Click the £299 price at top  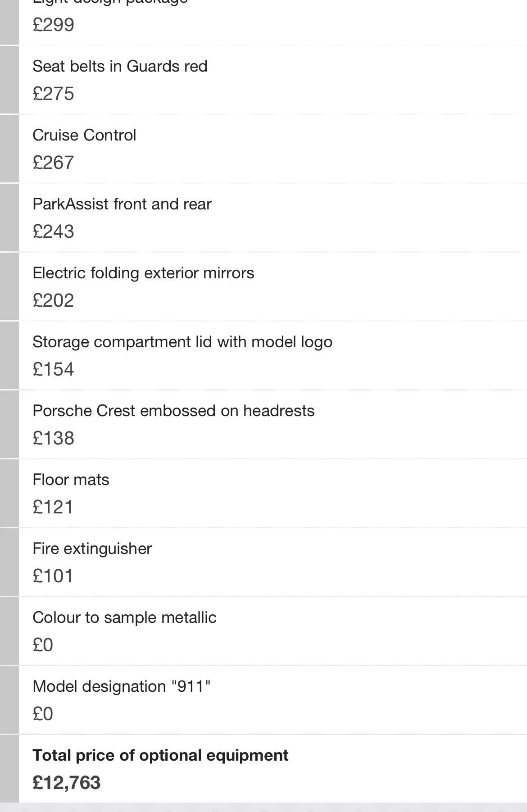pos(53,25)
